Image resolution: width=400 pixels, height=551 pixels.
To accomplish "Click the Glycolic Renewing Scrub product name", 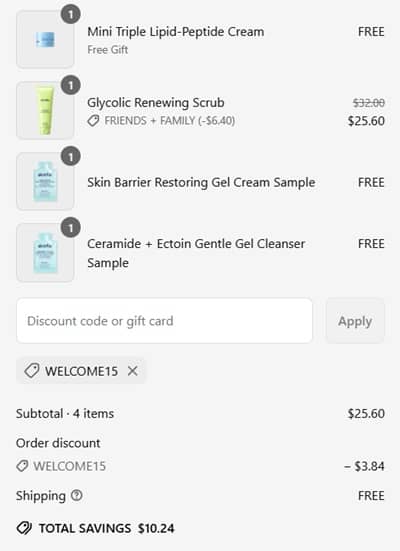I will pyautogui.click(x=156, y=103).
